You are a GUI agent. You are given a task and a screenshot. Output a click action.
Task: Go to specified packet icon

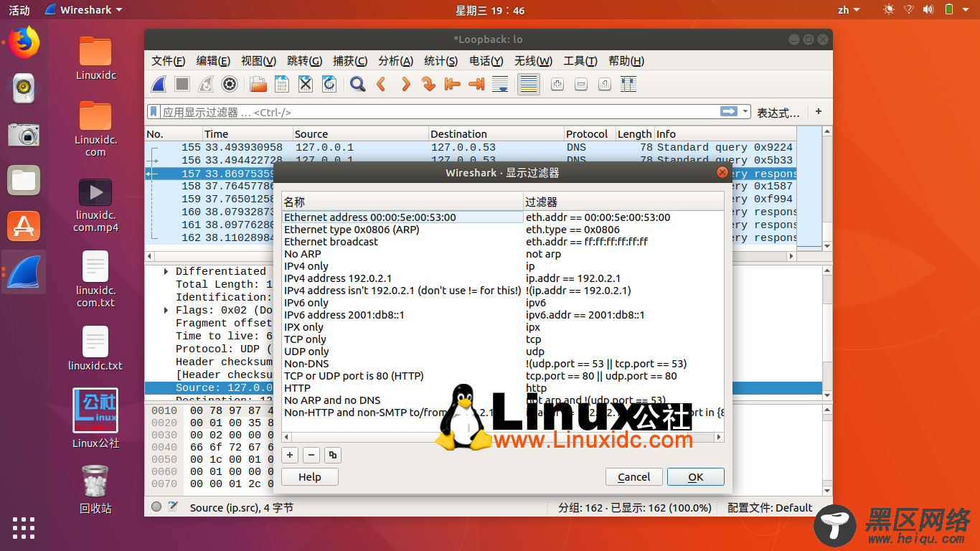pos(429,84)
